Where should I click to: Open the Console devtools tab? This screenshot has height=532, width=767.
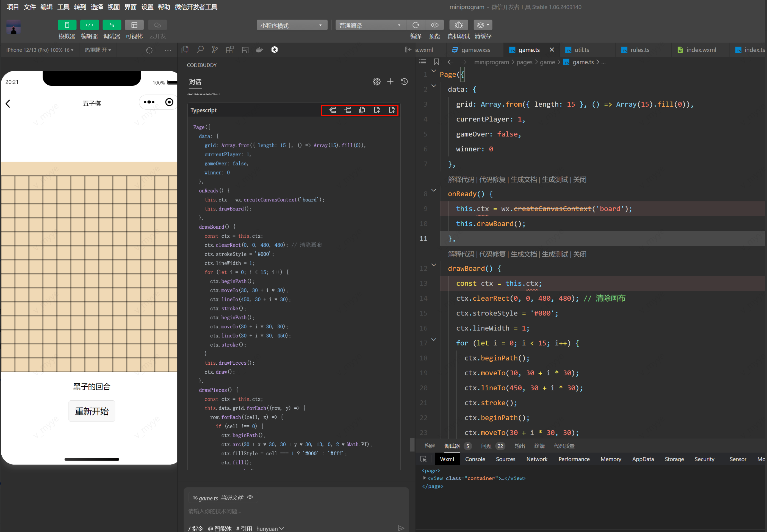point(475,459)
